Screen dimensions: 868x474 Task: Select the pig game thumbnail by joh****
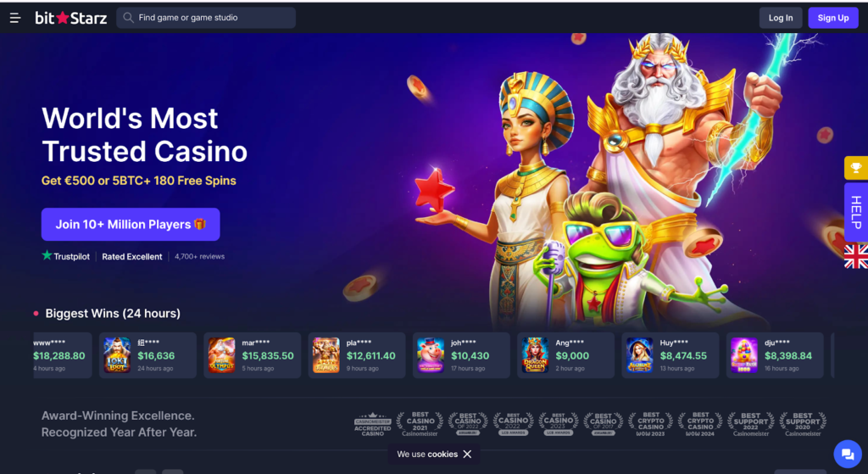point(431,355)
